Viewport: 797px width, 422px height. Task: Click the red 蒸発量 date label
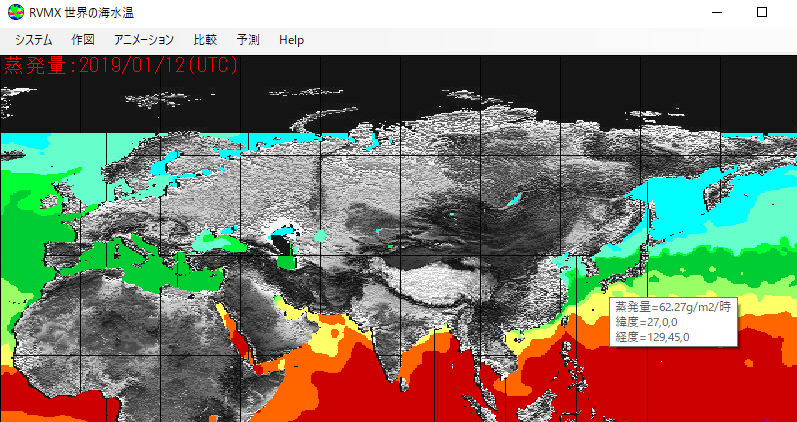tap(121, 66)
